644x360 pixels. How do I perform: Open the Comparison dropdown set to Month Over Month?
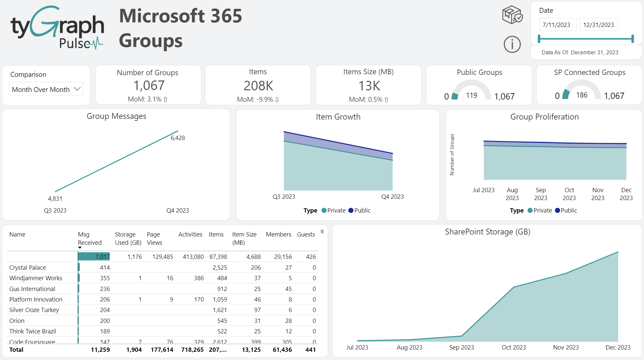(46, 89)
